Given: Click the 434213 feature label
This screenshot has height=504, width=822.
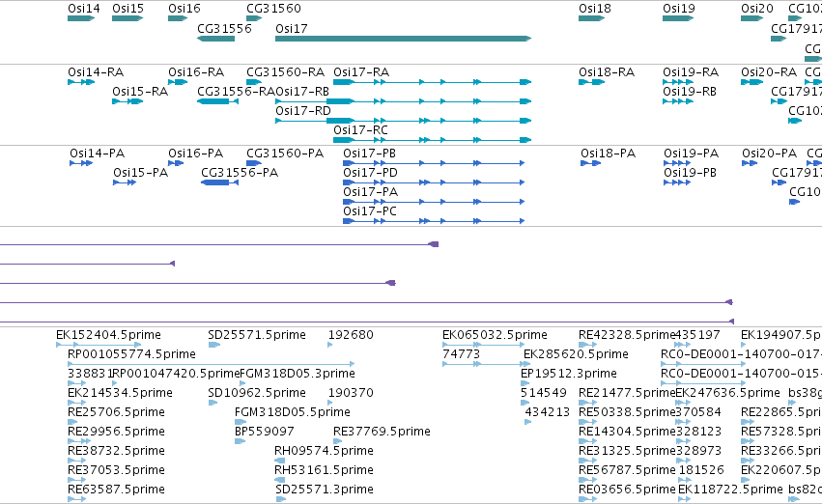Looking at the screenshot, I should tap(548, 411).
